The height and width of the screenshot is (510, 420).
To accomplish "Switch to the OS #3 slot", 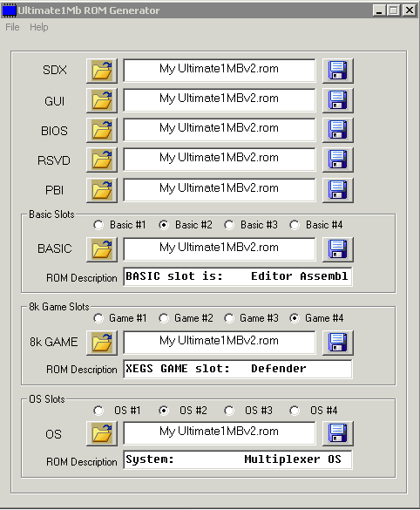I will 229,411.
